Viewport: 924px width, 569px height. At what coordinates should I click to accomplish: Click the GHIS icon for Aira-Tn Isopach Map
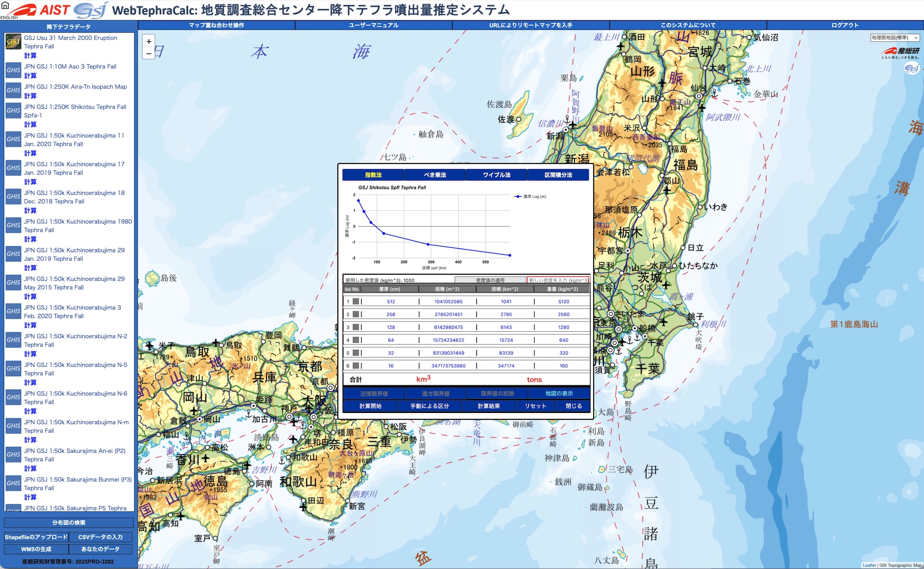point(13,90)
